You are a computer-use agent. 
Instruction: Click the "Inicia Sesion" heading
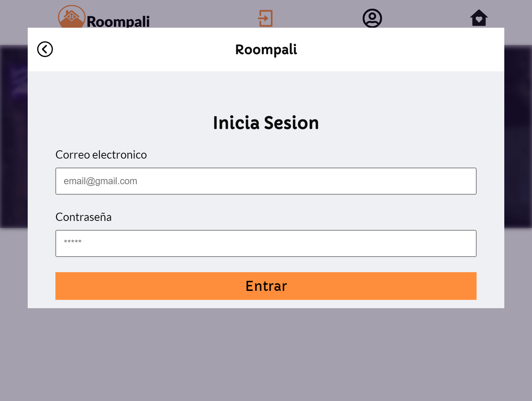[266, 123]
